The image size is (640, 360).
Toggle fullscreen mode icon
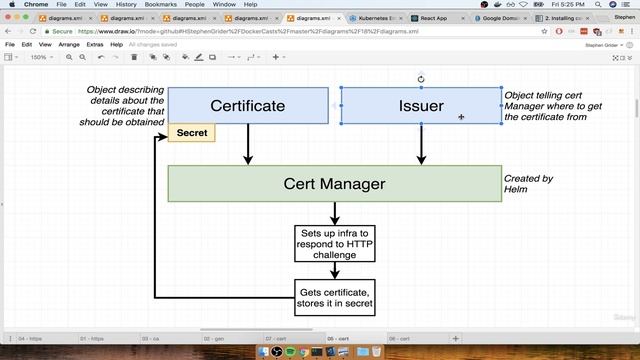click(x=615, y=58)
